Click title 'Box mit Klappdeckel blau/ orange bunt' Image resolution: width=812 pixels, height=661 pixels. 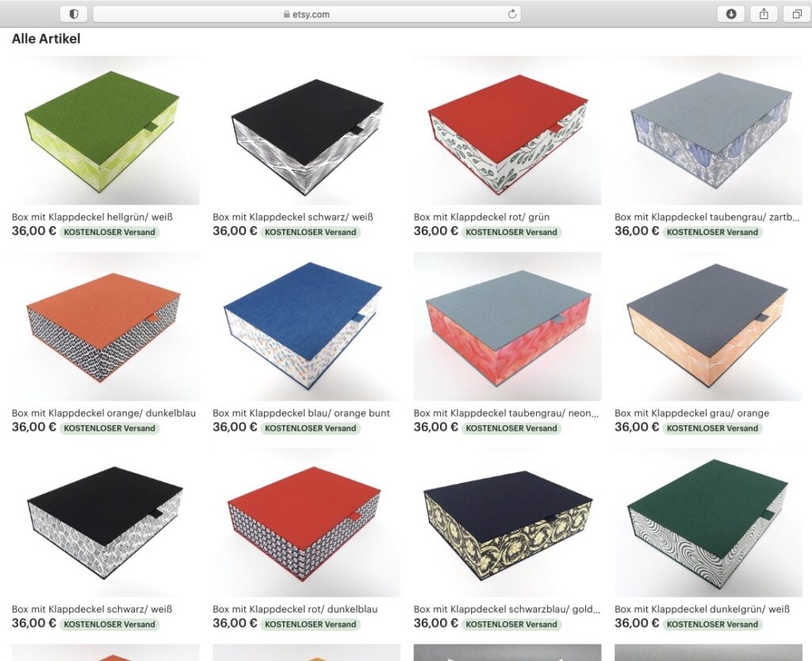[x=301, y=413]
